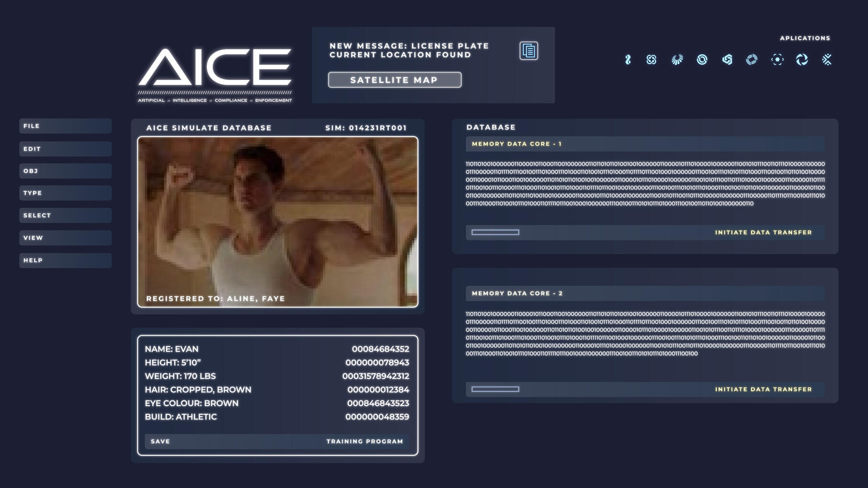Screen dimensions: 868x488
Task: Save the subject profile
Action: tap(160, 441)
